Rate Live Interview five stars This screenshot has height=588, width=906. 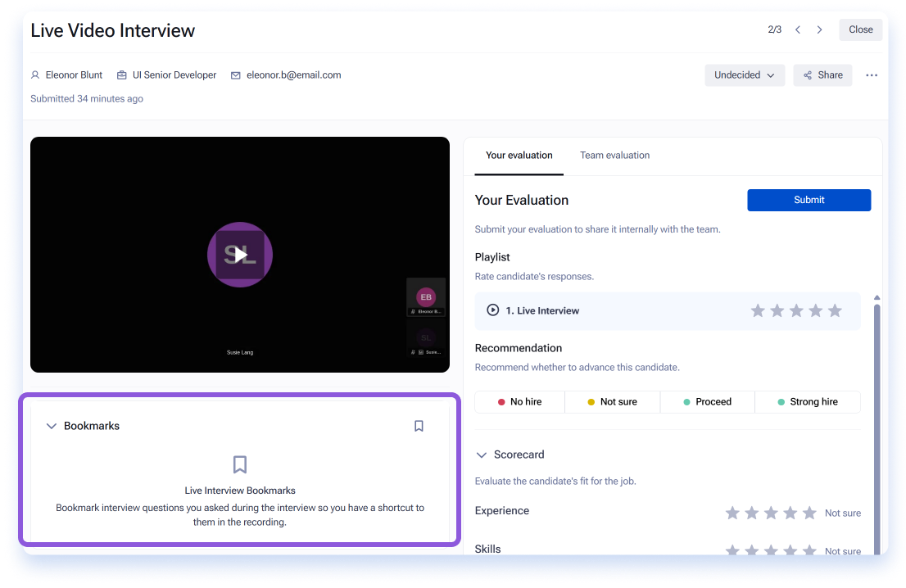point(835,310)
